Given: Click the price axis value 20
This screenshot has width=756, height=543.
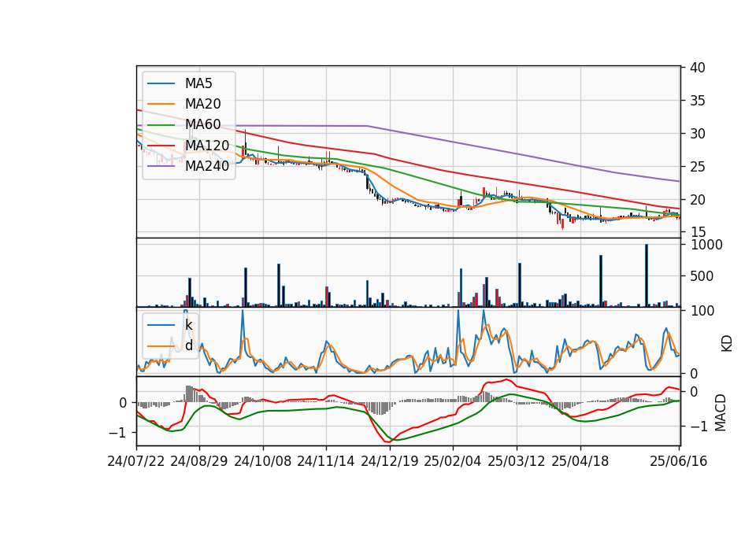Looking at the screenshot, I should coord(697,199).
